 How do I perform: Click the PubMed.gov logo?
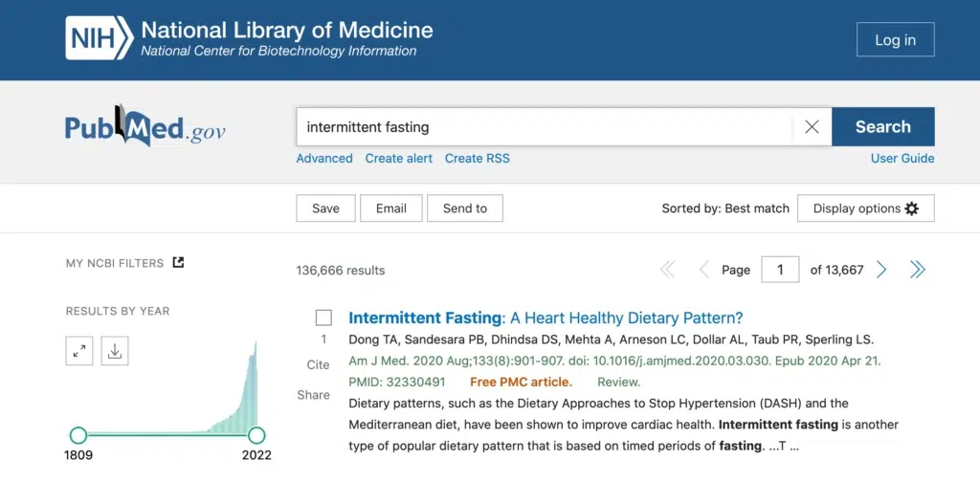coord(145,128)
